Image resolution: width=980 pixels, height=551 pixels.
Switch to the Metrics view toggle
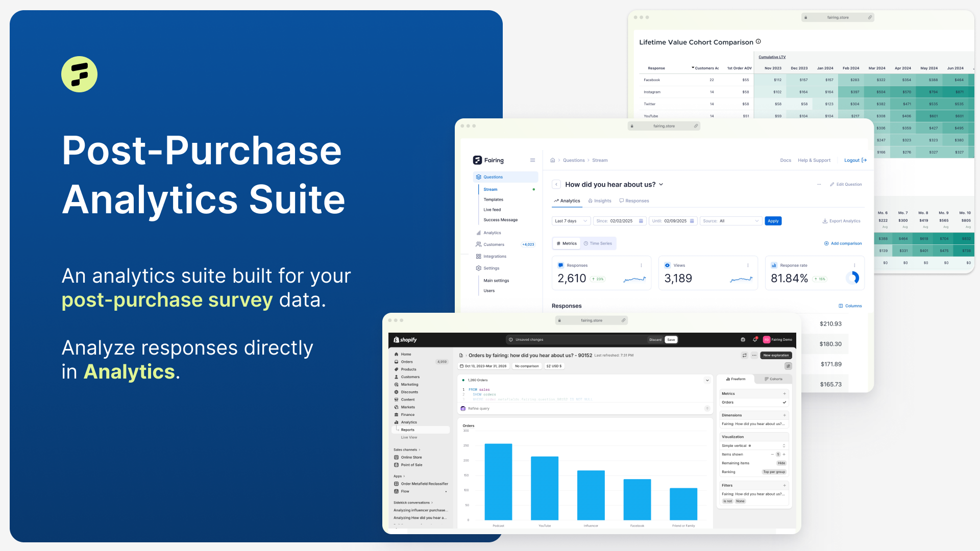567,243
